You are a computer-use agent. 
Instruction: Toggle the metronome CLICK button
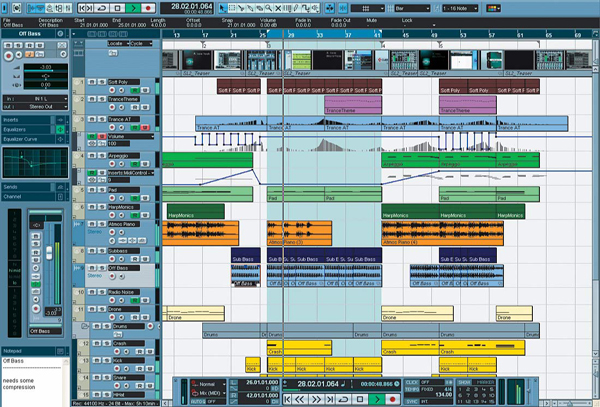click(412, 382)
